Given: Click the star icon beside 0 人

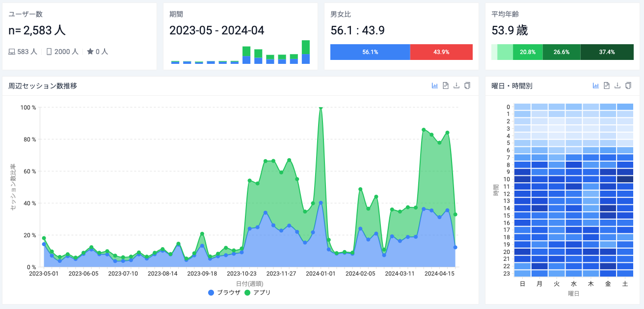Looking at the screenshot, I should click(90, 52).
